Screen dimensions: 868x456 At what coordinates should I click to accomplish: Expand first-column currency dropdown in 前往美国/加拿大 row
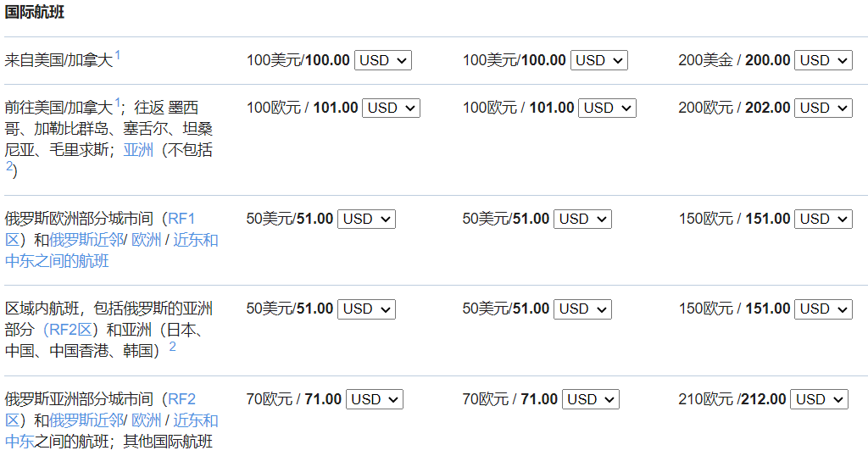[391, 108]
